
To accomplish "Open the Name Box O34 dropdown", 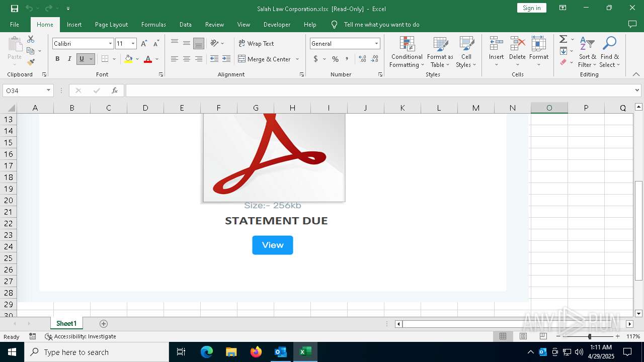I will 48,90.
